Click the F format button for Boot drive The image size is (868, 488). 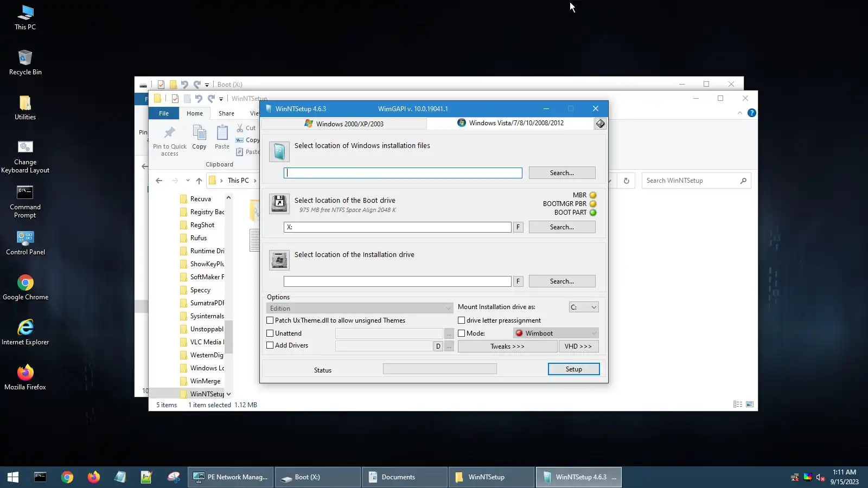(x=518, y=227)
